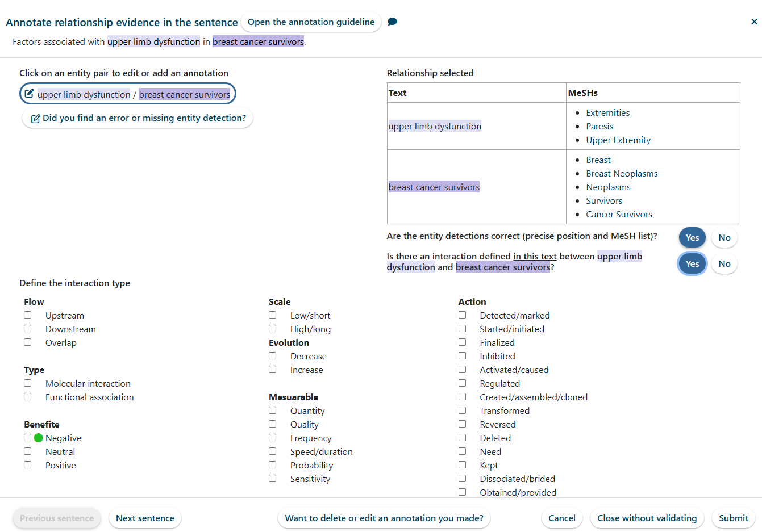The image size is (762, 532).
Task: Select the Negative benefit checkbox
Action: point(28,438)
